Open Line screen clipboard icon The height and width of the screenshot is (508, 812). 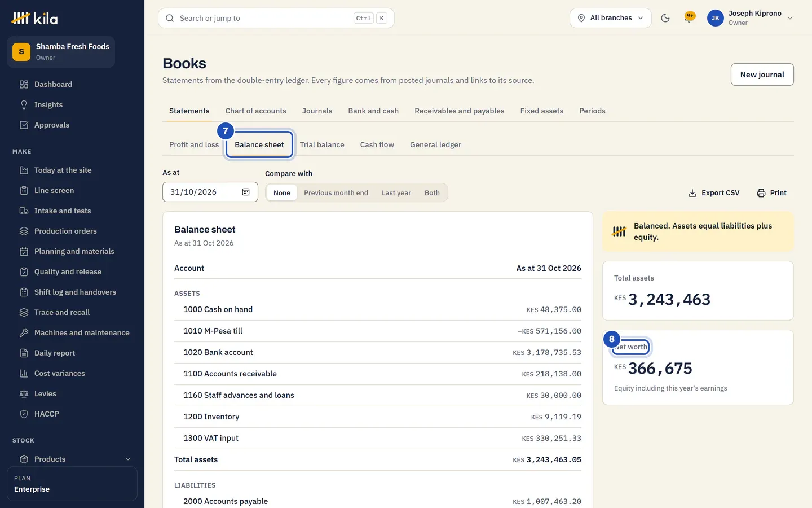(24, 191)
